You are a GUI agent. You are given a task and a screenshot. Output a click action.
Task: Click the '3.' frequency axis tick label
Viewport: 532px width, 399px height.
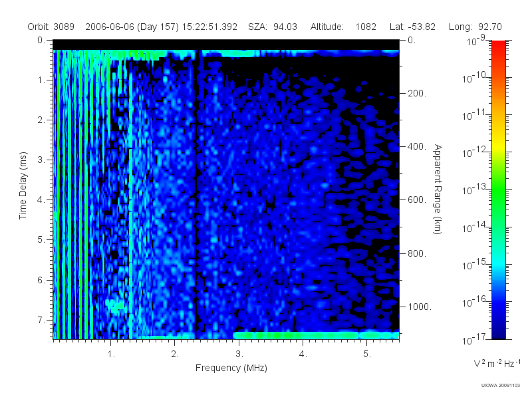pos(239,354)
